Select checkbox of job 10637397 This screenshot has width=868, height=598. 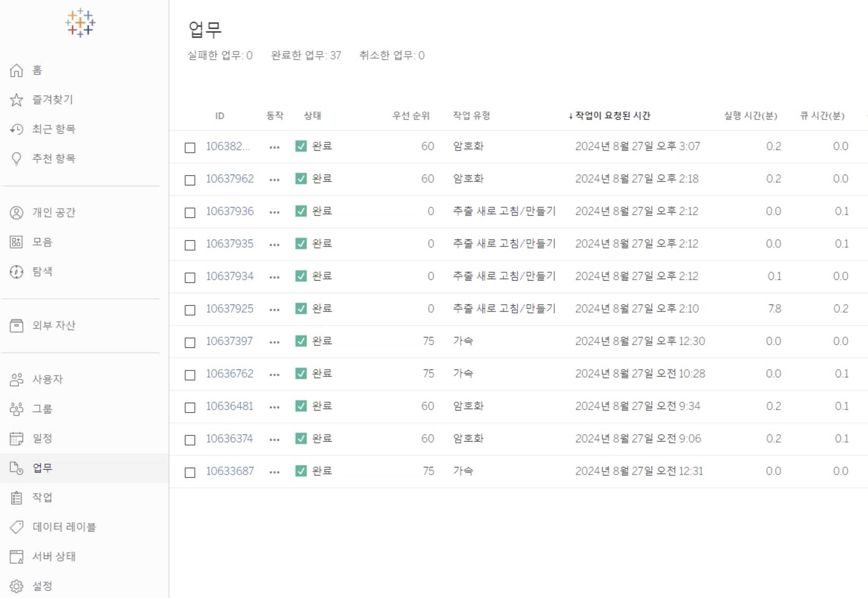190,342
